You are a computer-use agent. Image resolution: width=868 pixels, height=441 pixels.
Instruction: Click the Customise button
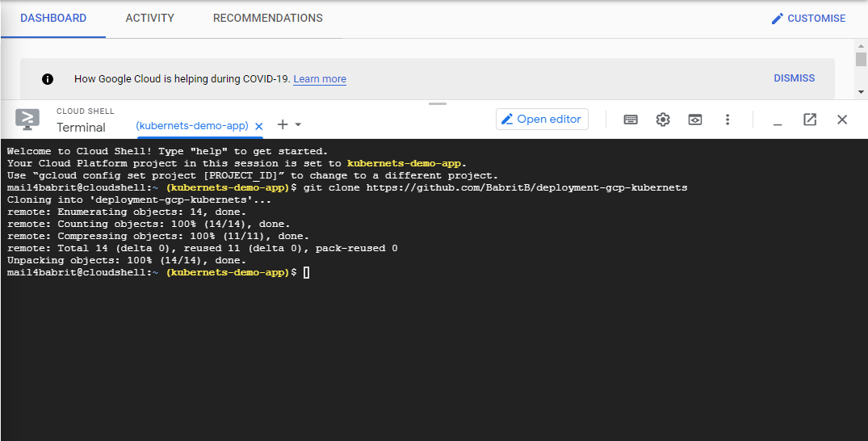tap(809, 19)
